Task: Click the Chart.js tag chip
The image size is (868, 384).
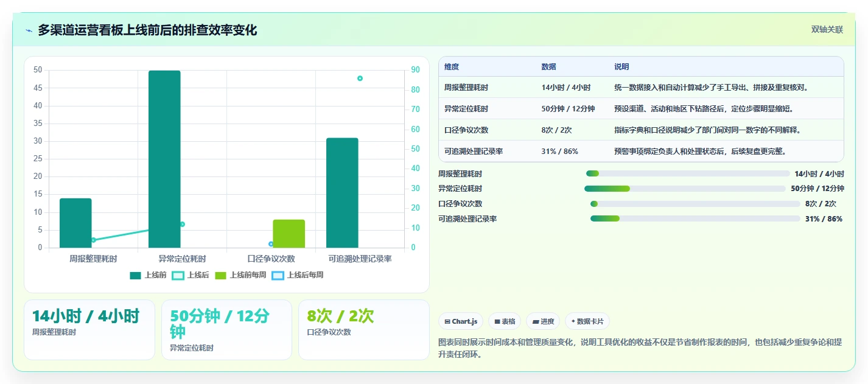Action: click(x=461, y=321)
